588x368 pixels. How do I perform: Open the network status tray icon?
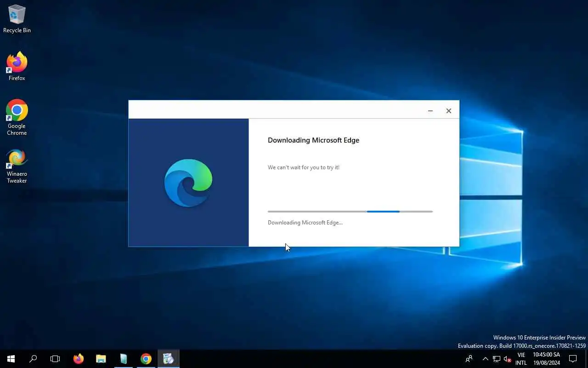pos(497,359)
